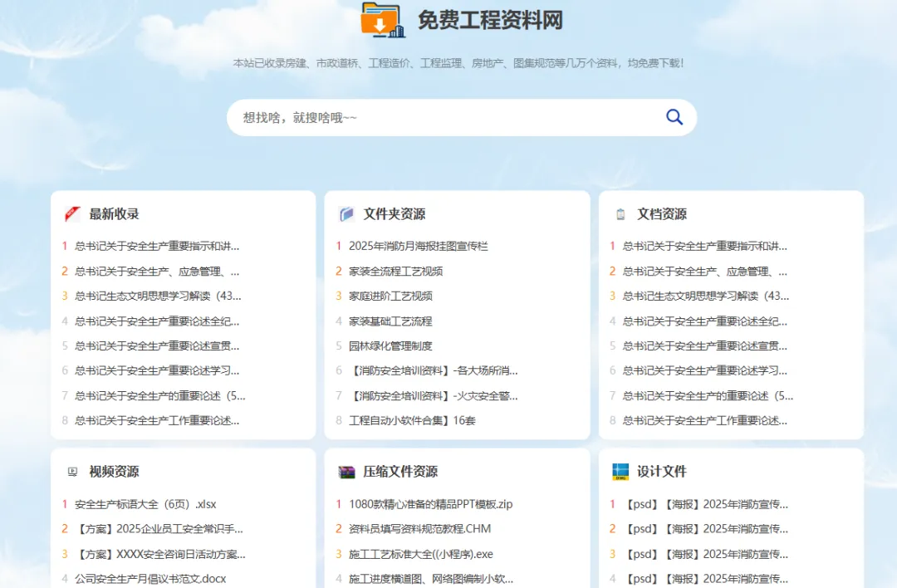
Task: Open 文档资源 item 8 安全生产工作重要论述
Action: tap(705, 420)
